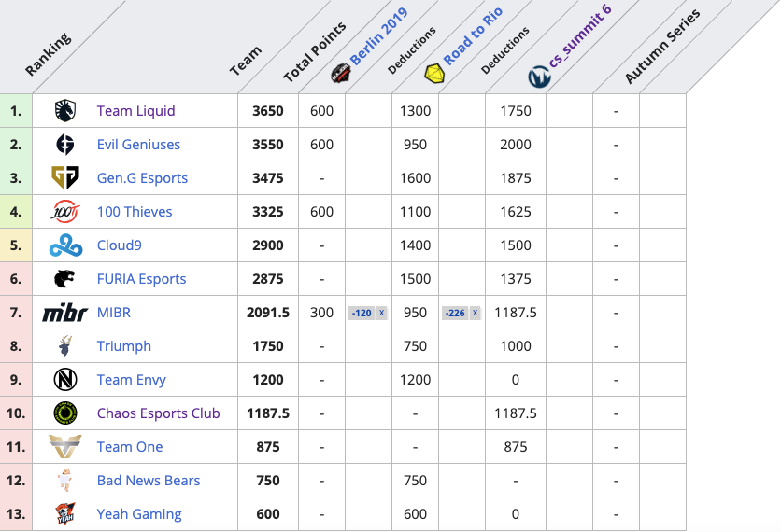Image resolution: width=781 pixels, height=532 pixels.
Task: Click the FURIA Esports panther logo
Action: tap(64, 279)
